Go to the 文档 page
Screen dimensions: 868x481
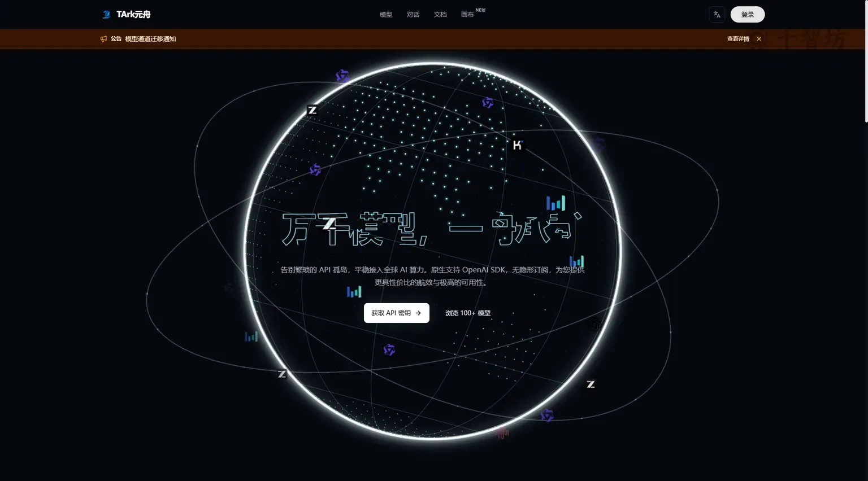(440, 15)
